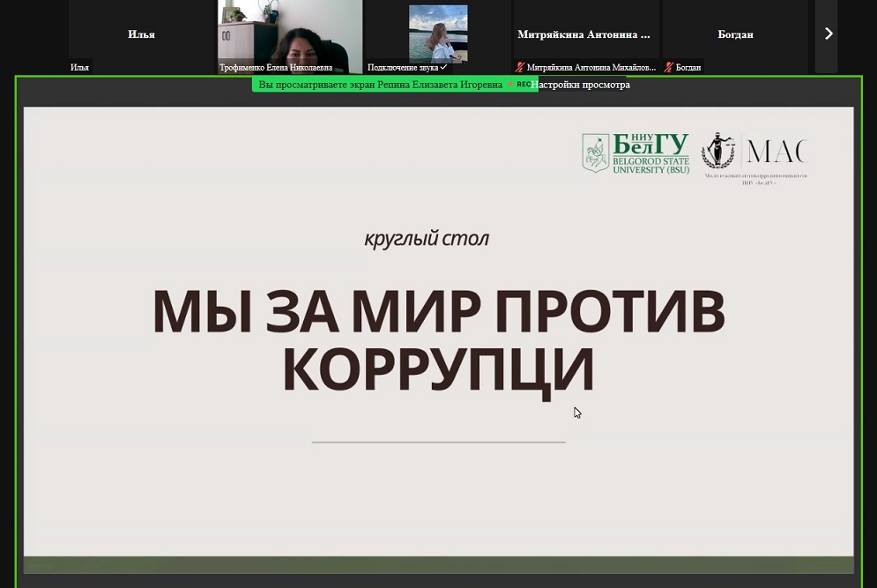Select Илья's participant tile
The image size is (877, 588).
click(x=141, y=34)
